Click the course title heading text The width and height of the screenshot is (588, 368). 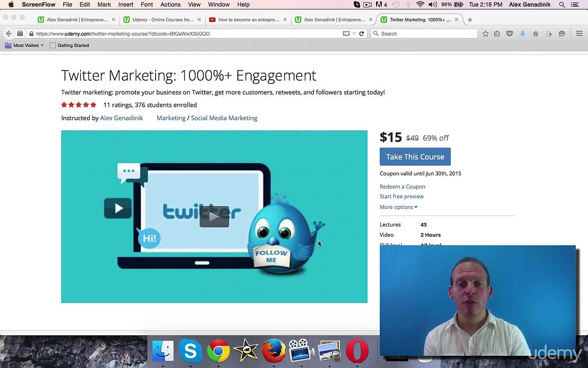[189, 75]
